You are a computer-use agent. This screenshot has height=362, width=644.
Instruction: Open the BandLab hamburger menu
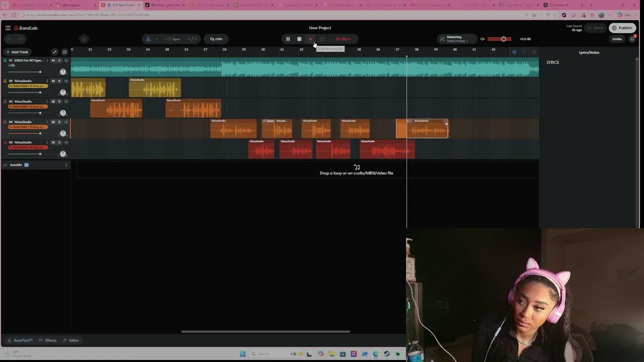click(8, 28)
